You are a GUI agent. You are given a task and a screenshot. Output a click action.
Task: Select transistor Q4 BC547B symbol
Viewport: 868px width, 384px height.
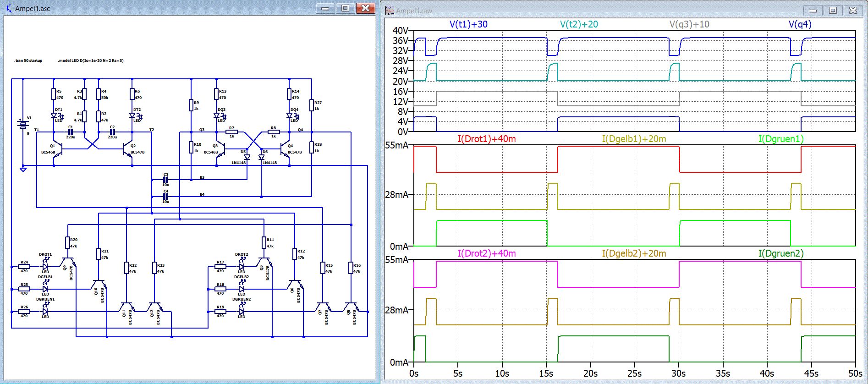point(285,149)
